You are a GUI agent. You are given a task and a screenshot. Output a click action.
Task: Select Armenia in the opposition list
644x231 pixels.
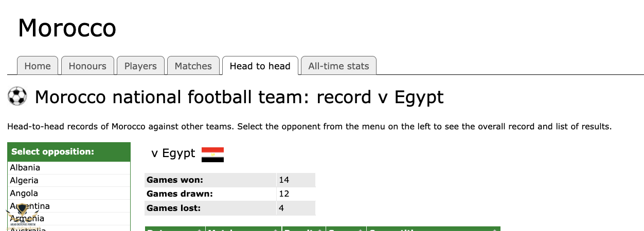click(x=69, y=219)
